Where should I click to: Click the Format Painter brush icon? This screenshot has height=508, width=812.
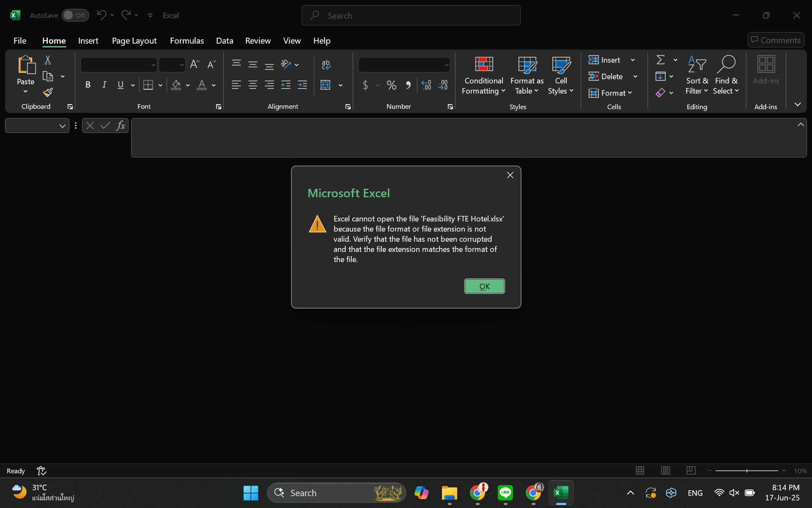pos(48,92)
